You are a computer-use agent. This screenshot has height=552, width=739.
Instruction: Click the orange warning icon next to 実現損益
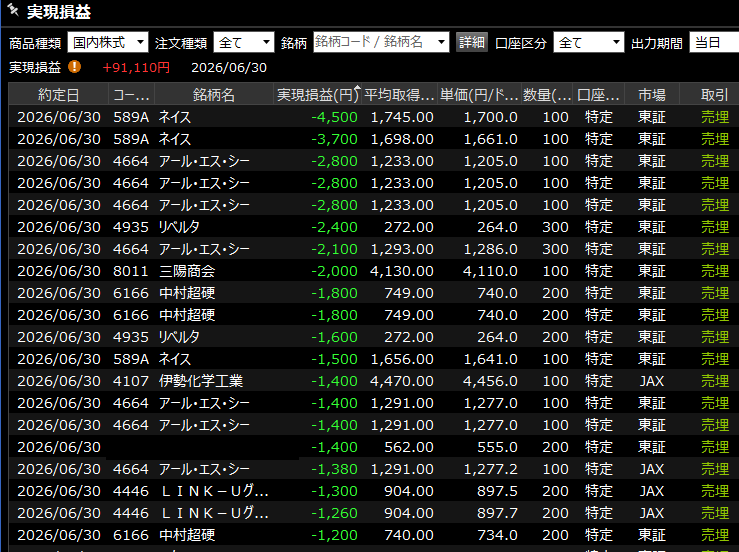coord(74,67)
